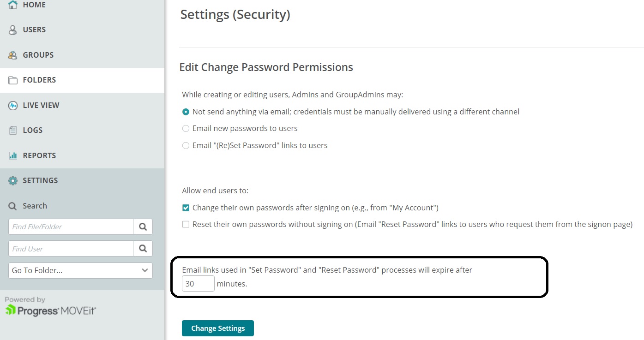The height and width of the screenshot is (340, 644).
Task: Click the Progress MOVEit logo link
Action: 51,310
